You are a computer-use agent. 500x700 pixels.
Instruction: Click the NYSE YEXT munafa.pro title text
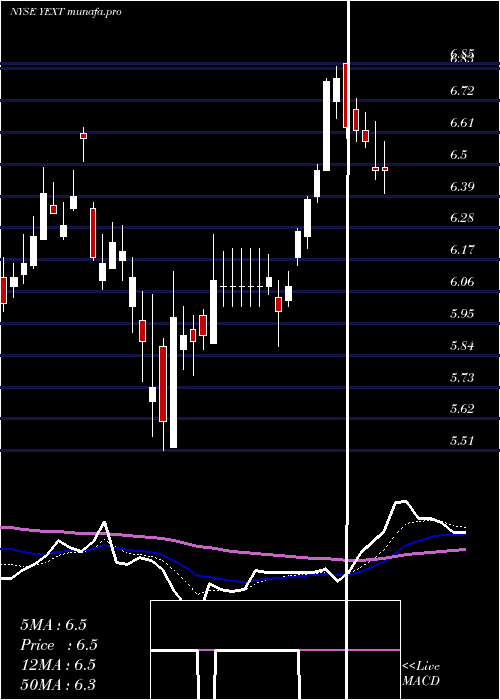[66, 12]
